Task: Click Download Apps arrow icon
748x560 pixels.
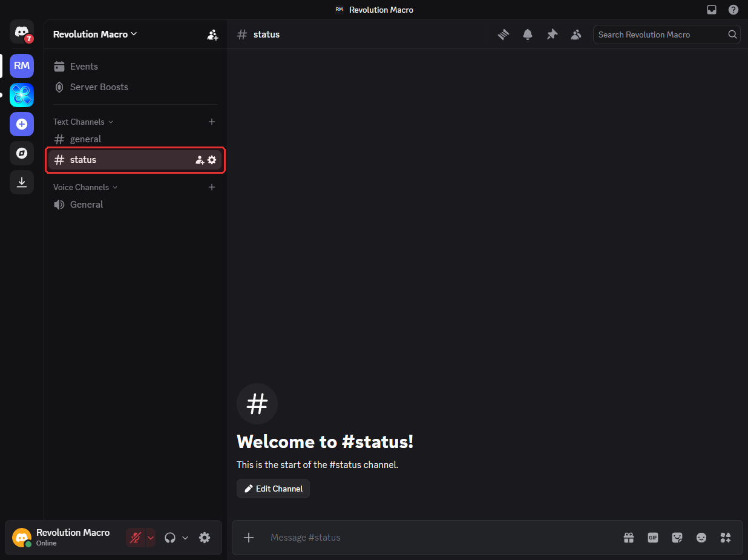Action: click(x=22, y=182)
